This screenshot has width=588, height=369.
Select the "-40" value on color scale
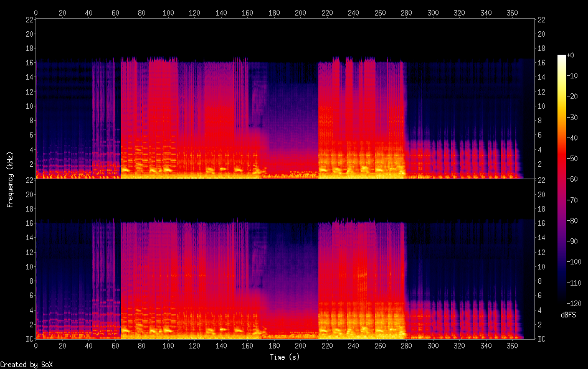572,138
